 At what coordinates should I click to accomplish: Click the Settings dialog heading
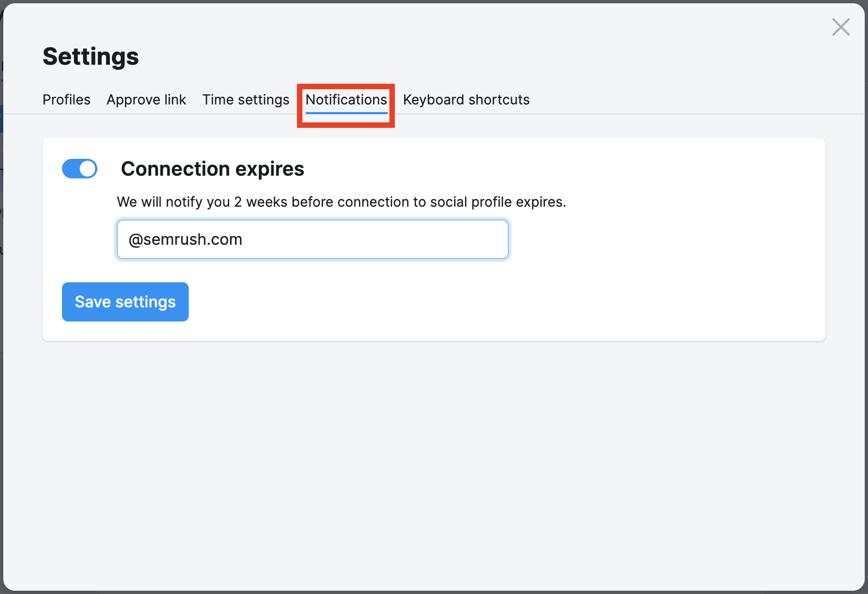click(x=90, y=56)
